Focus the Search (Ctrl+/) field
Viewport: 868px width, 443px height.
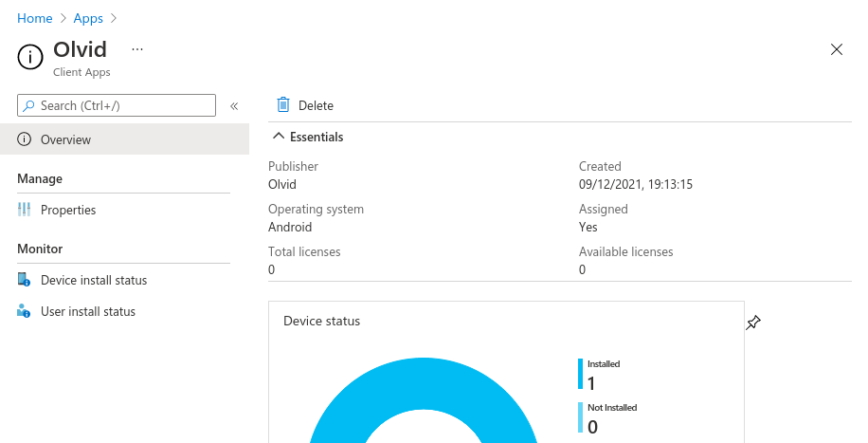pos(117,105)
